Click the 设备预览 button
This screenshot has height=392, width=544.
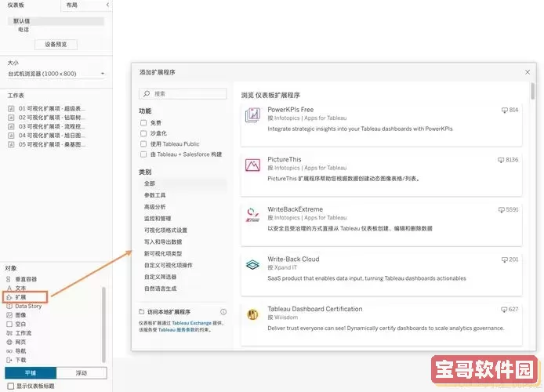[56, 45]
